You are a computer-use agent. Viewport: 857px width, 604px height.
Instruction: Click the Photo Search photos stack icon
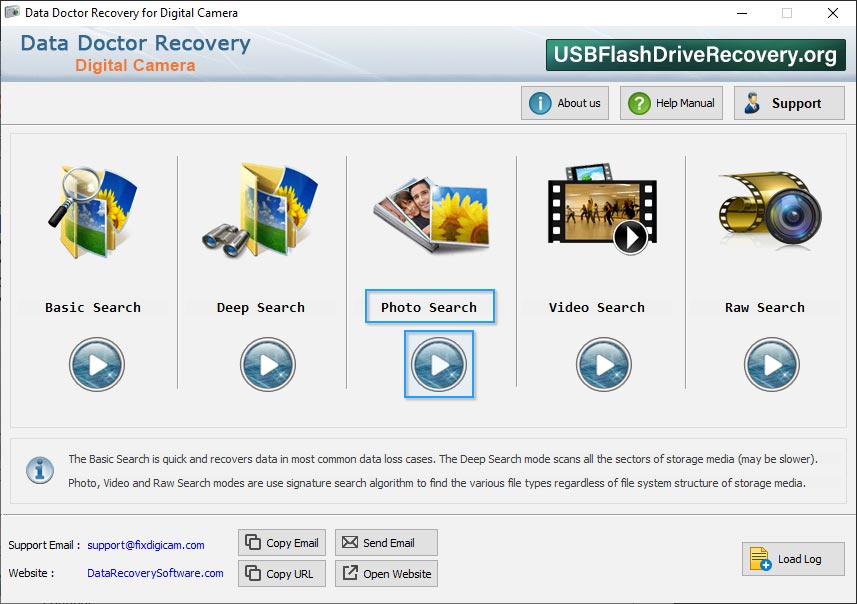pos(432,214)
